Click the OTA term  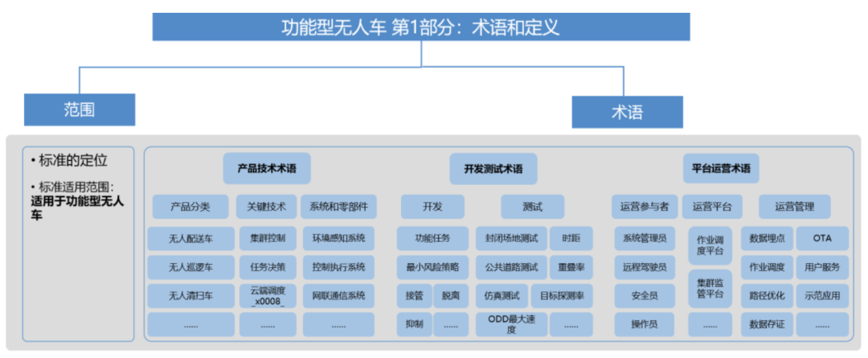823,239
